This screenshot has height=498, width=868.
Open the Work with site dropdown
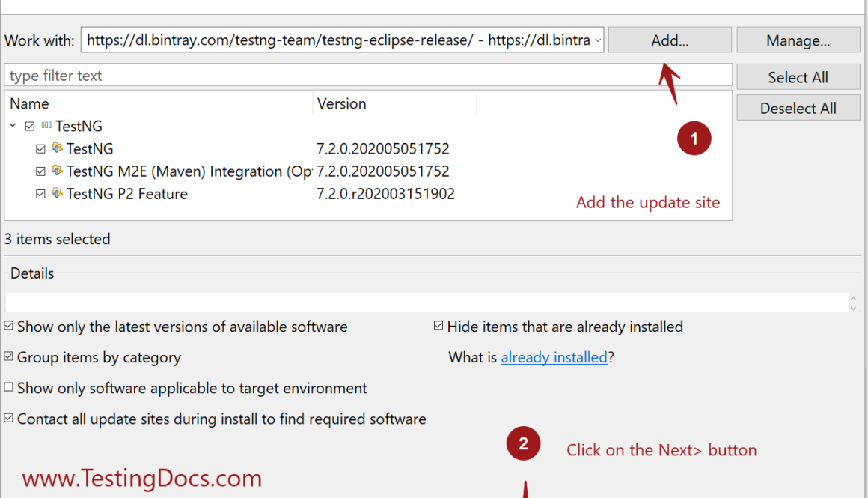pos(597,40)
